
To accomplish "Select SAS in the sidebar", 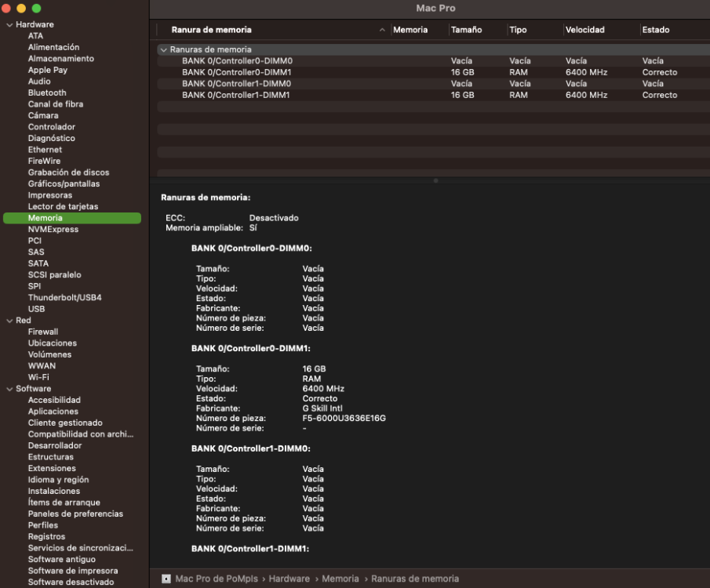I will (x=36, y=252).
